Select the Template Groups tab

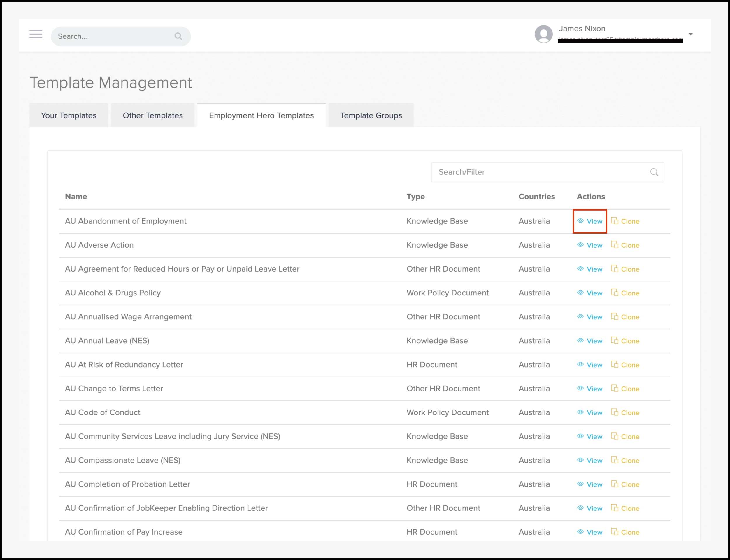tap(371, 116)
